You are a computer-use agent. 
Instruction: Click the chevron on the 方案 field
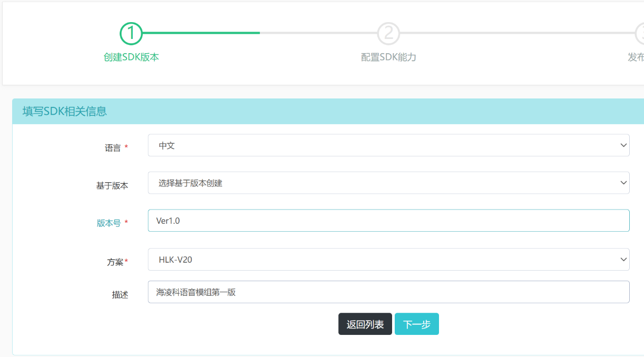coord(623,259)
